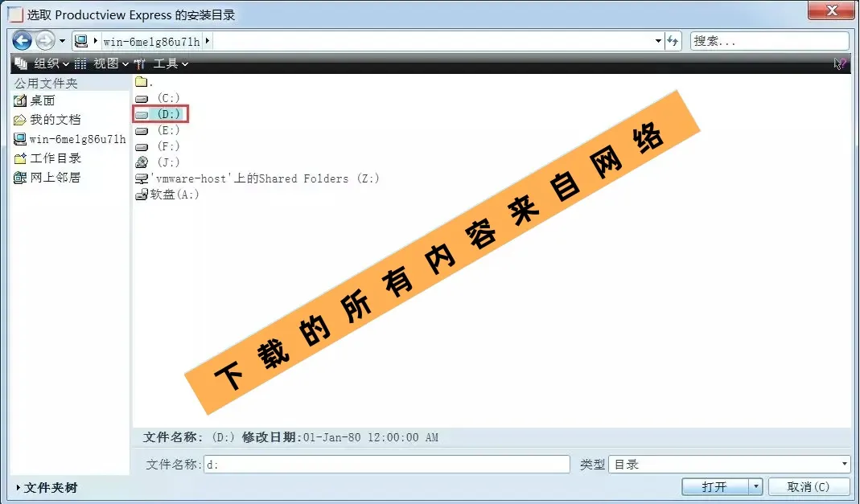Click the (J:) optical disc icon

pos(142,162)
